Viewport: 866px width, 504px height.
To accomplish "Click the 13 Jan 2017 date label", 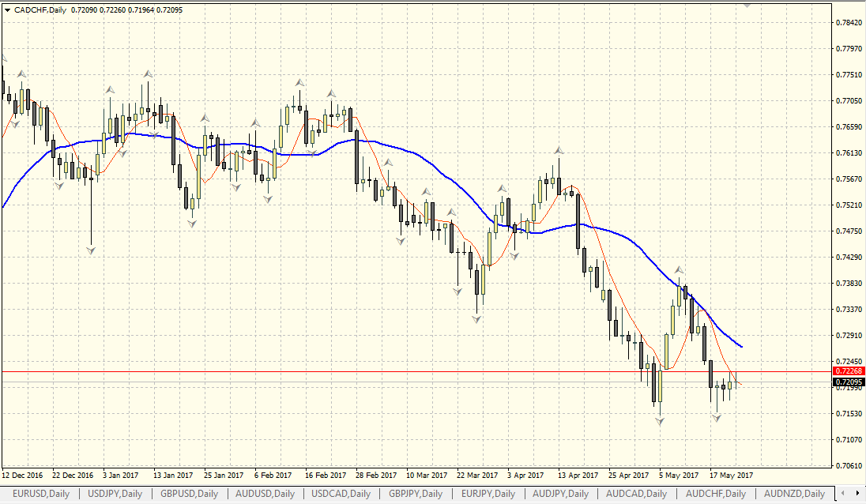I will [x=173, y=476].
